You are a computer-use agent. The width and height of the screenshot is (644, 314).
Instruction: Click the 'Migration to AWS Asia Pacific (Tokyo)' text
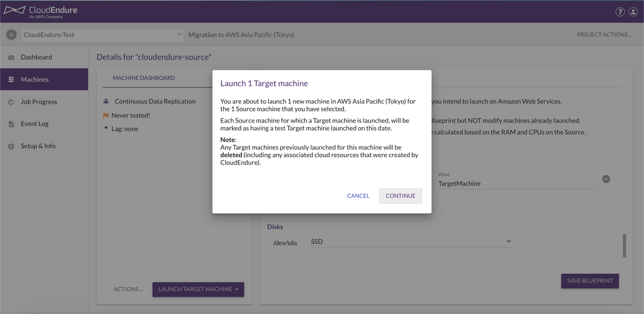tap(241, 35)
